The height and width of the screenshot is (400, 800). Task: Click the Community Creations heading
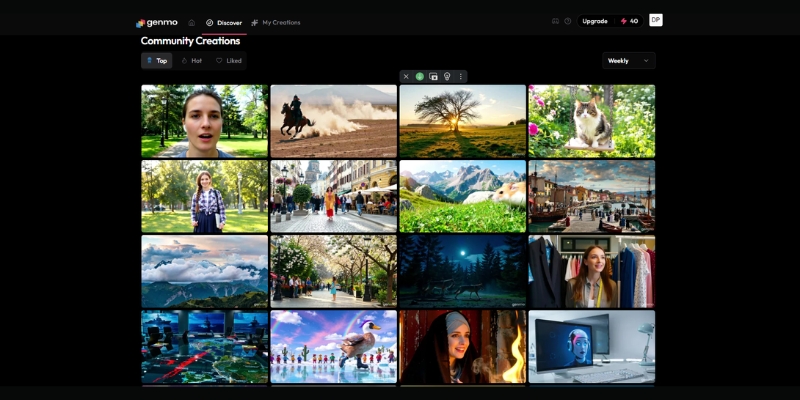[x=190, y=41]
